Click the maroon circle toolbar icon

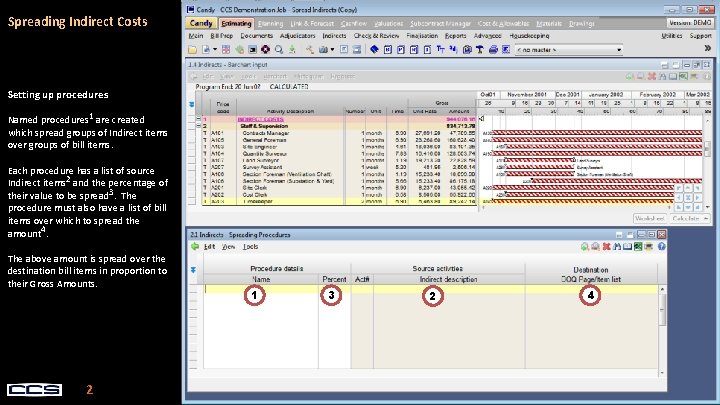(x=265, y=50)
